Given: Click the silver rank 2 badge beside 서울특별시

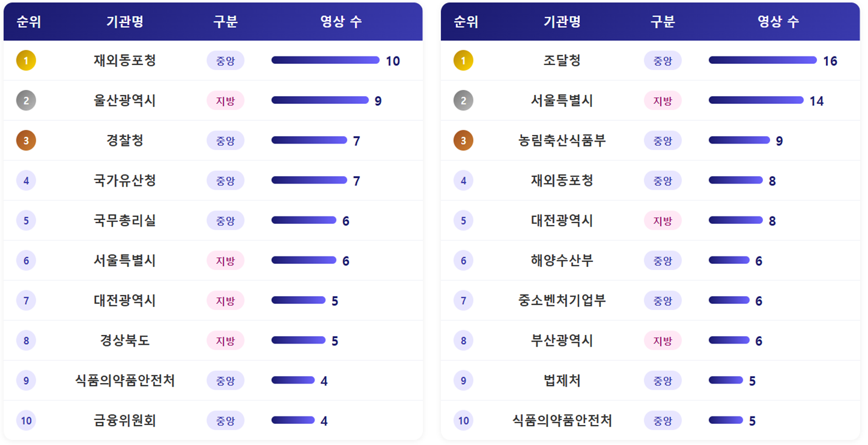Looking at the screenshot, I should click(463, 100).
